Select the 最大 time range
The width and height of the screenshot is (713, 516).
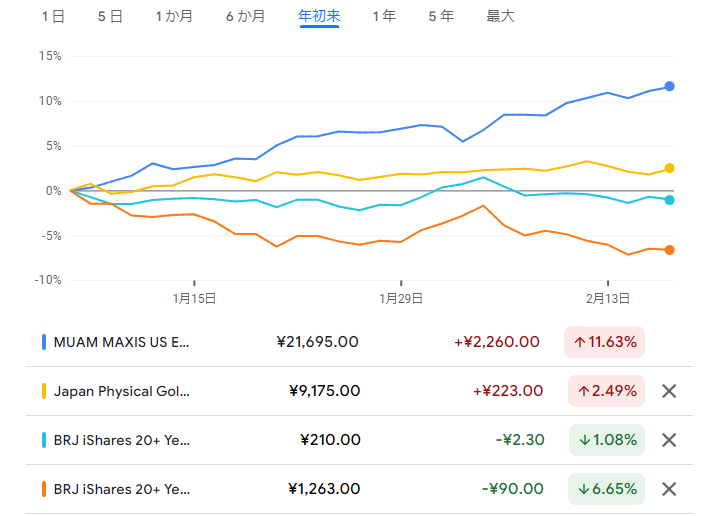coord(500,16)
